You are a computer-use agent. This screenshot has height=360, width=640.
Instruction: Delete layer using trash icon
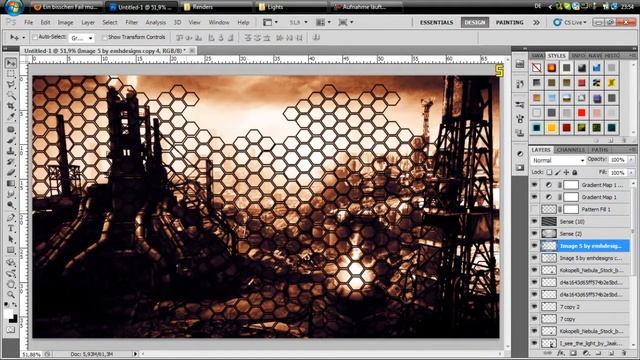point(623,353)
